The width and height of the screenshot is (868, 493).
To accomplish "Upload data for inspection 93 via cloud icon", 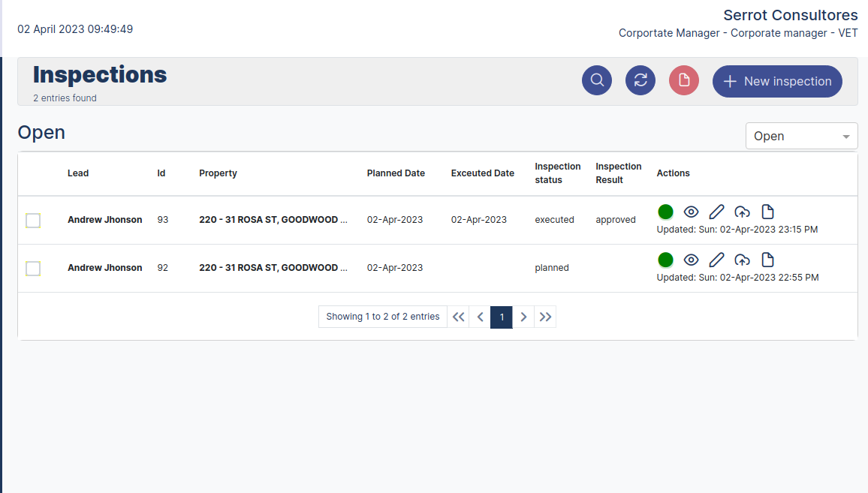I will [742, 212].
